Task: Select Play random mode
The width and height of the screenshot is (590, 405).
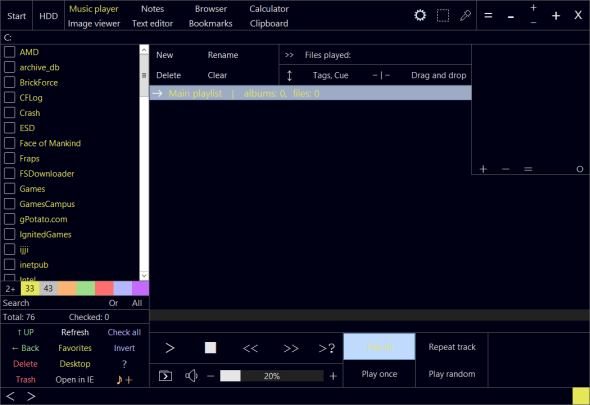Action: click(x=452, y=374)
